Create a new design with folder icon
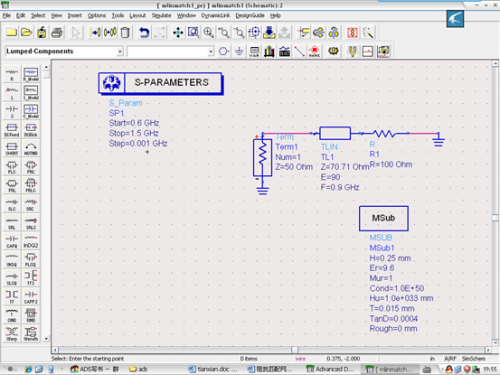Screen dimensions: 500x375 pyautogui.click(x=11, y=32)
